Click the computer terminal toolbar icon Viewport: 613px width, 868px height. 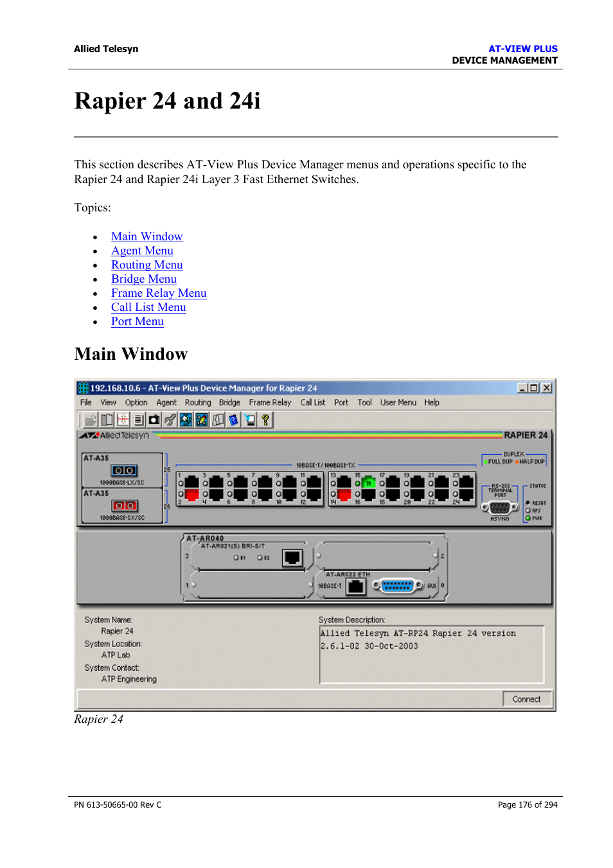[x=249, y=420]
